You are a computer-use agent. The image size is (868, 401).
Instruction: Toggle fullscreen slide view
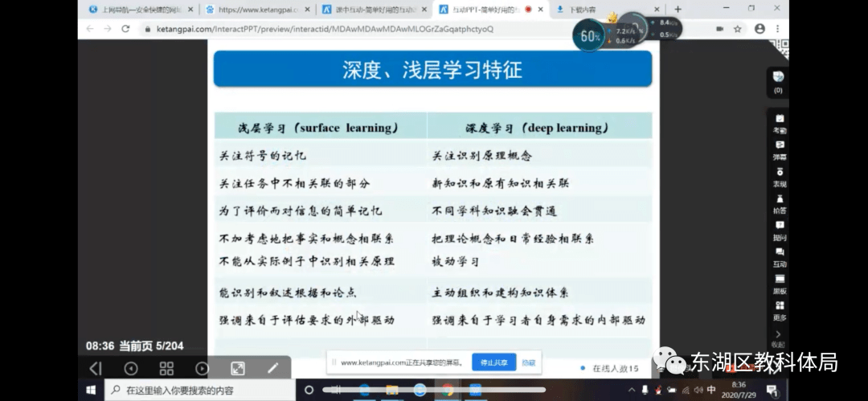point(238,368)
